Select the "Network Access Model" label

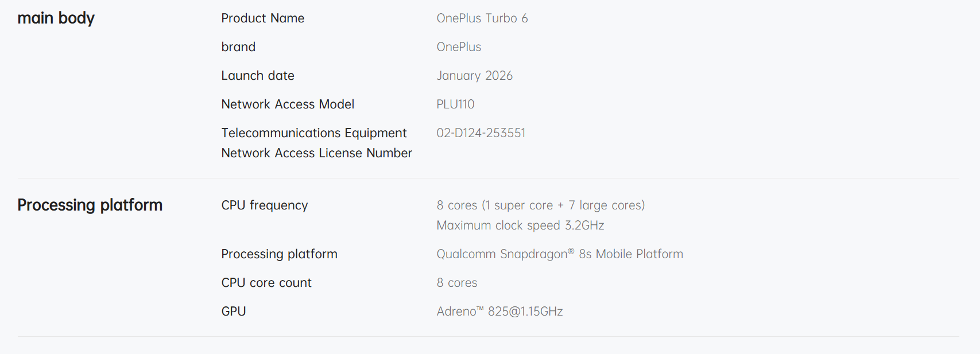pos(288,104)
